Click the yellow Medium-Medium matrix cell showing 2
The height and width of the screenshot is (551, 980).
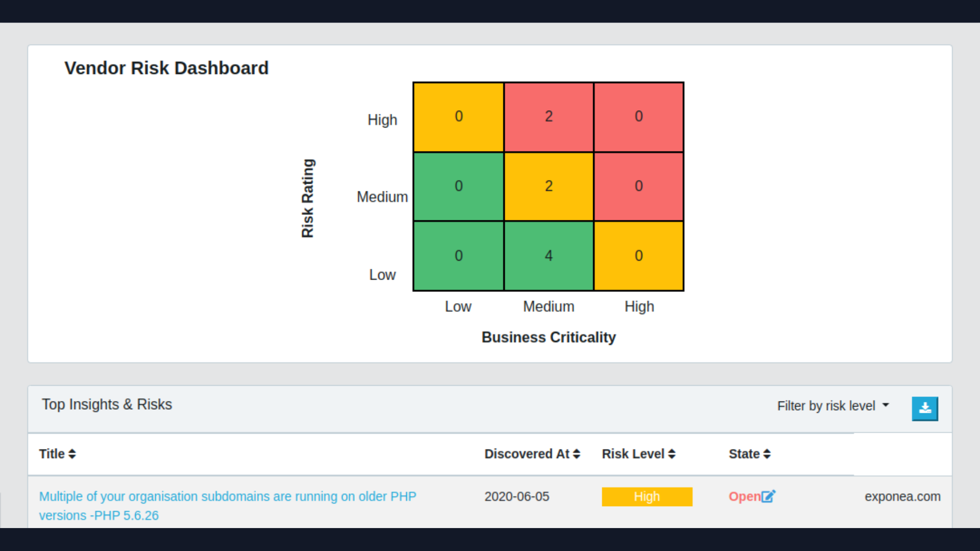pyautogui.click(x=548, y=186)
